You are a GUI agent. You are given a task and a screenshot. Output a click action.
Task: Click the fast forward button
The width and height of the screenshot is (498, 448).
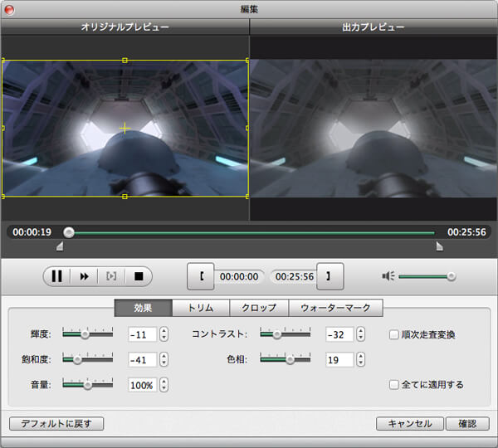[84, 276]
